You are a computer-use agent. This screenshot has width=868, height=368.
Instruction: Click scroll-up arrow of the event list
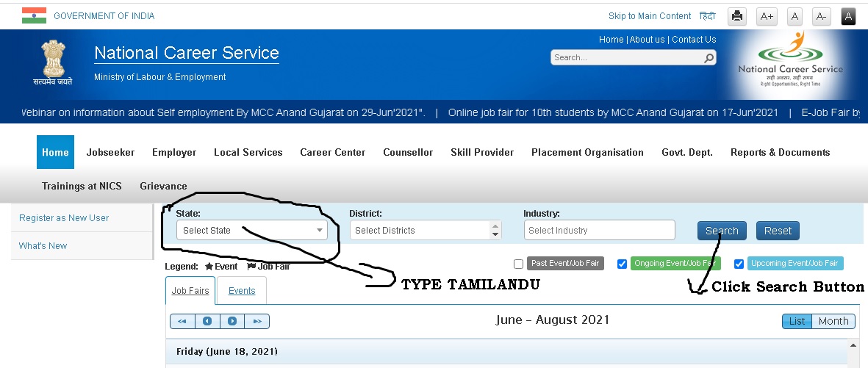[853, 345]
